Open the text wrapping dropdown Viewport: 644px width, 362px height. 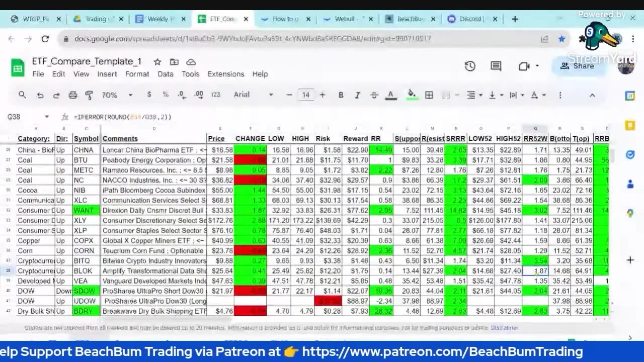(516, 95)
